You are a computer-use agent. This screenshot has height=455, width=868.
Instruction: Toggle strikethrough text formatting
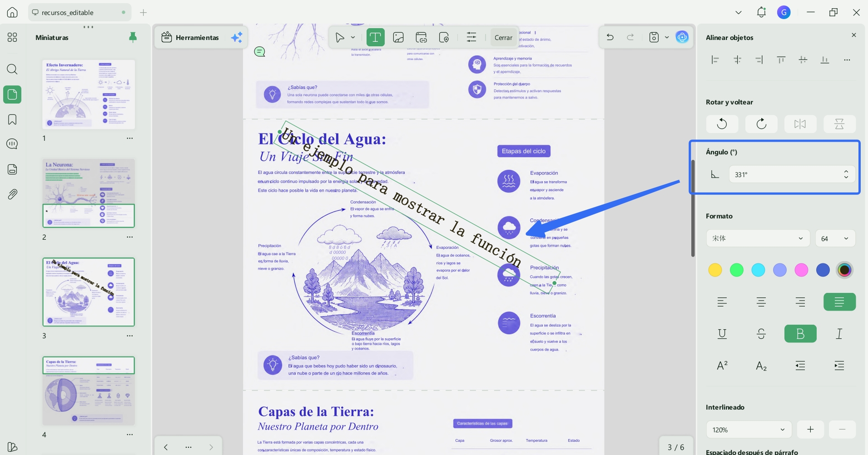tap(761, 334)
